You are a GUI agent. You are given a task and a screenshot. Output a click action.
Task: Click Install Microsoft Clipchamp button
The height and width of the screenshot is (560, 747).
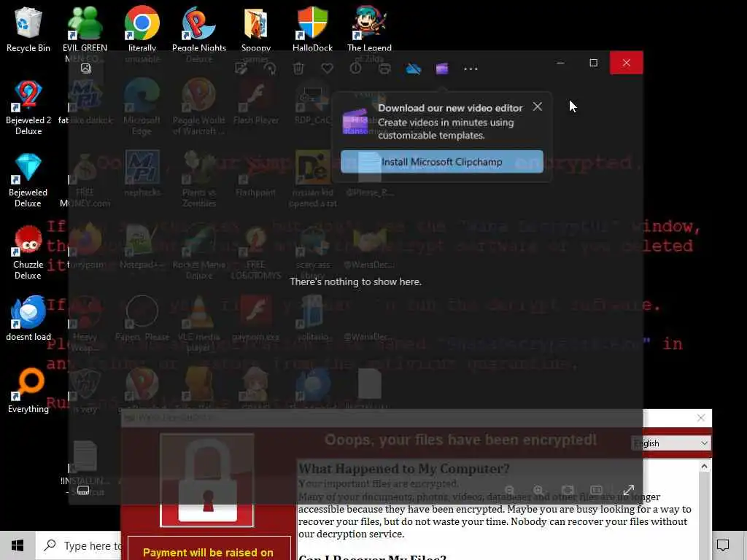pyautogui.click(x=442, y=162)
